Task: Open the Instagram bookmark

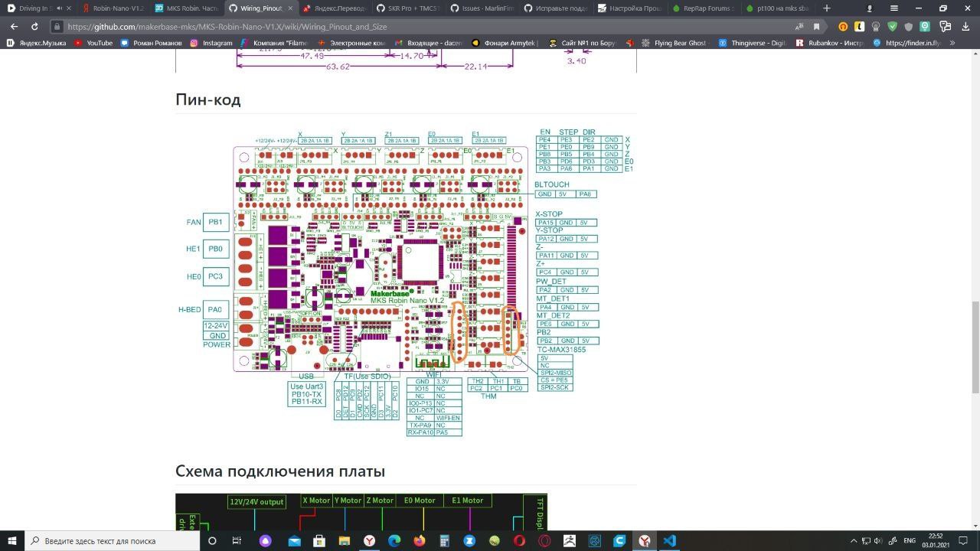Action: pyautogui.click(x=211, y=43)
